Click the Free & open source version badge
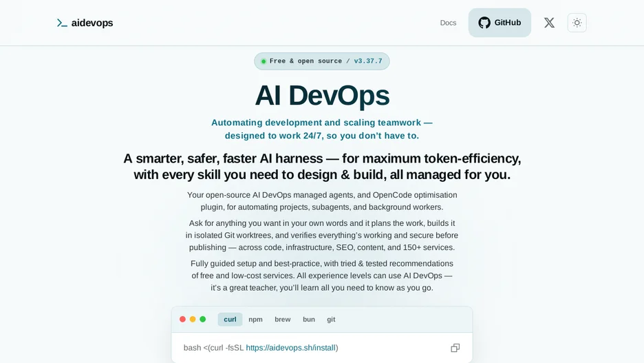The width and height of the screenshot is (644, 363). click(321, 61)
